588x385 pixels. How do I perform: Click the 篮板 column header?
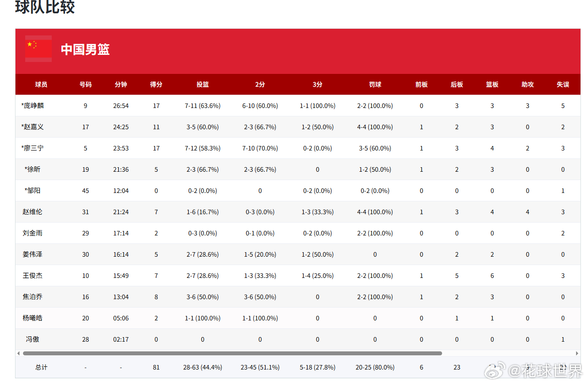492,85
